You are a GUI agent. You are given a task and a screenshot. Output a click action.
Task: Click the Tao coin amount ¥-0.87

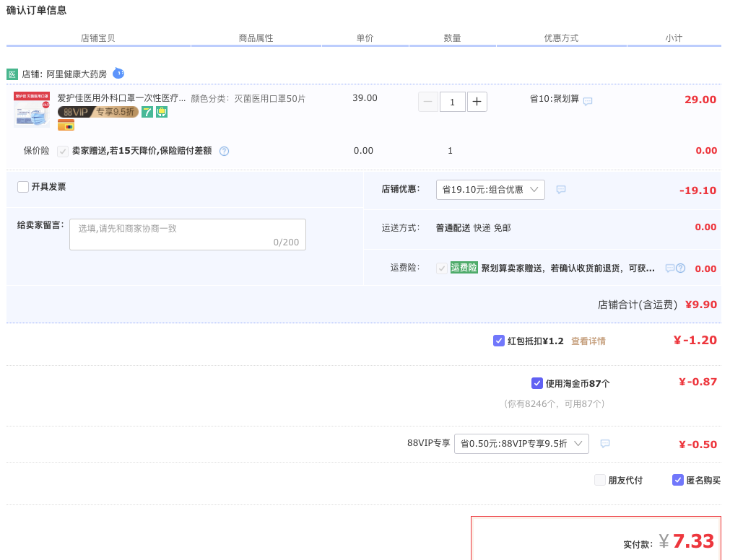[698, 382]
